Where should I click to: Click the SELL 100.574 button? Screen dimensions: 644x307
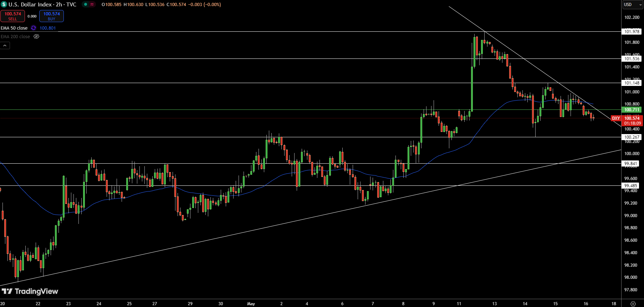coord(12,16)
